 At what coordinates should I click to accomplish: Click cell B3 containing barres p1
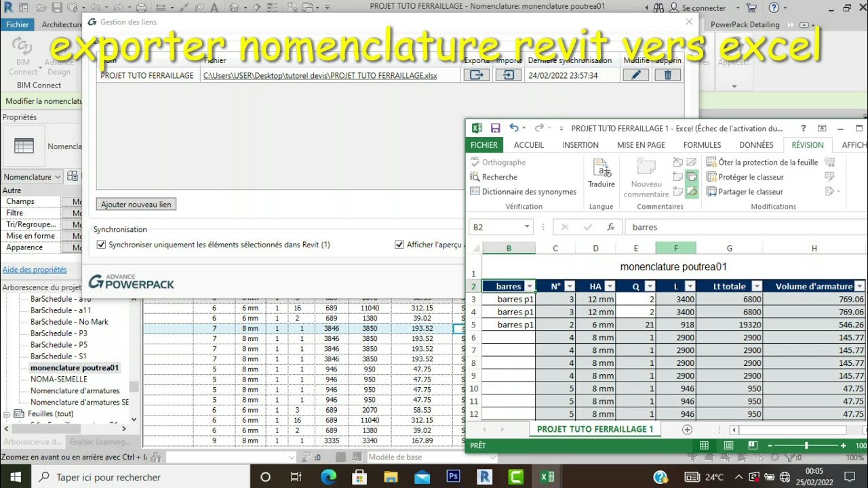point(509,299)
